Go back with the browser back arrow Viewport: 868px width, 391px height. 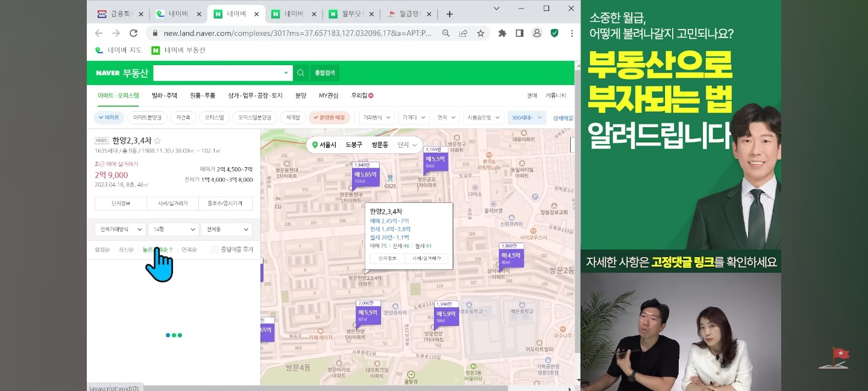(x=99, y=33)
